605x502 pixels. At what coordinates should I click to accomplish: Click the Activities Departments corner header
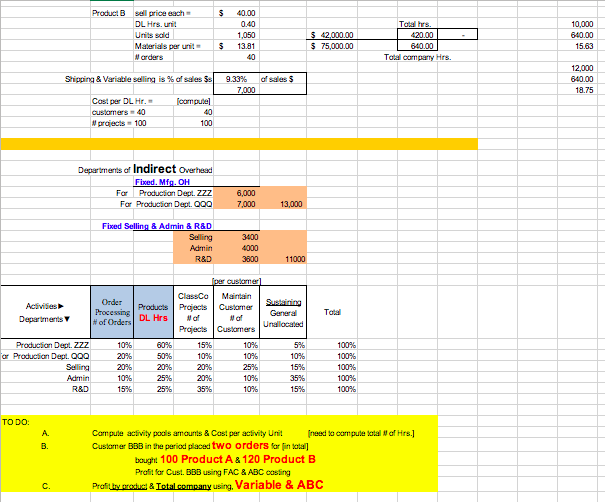click(45, 312)
